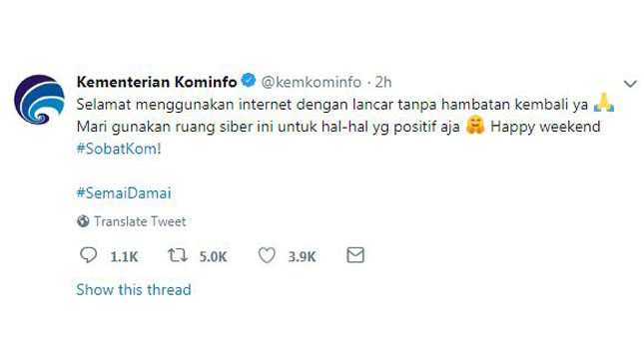This screenshot has width=644, height=360.
Task: Click the folded hands emoji
Action: click(604, 103)
